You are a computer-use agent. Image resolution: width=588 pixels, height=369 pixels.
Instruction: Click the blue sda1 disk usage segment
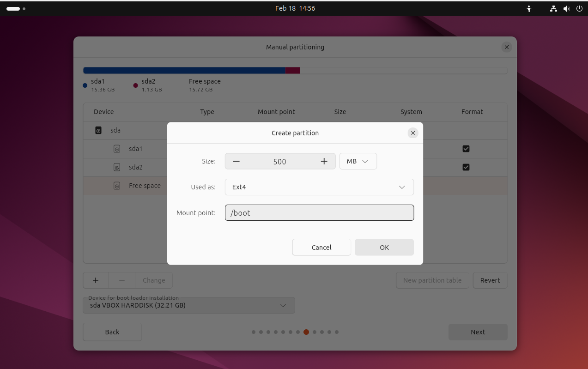tap(184, 70)
